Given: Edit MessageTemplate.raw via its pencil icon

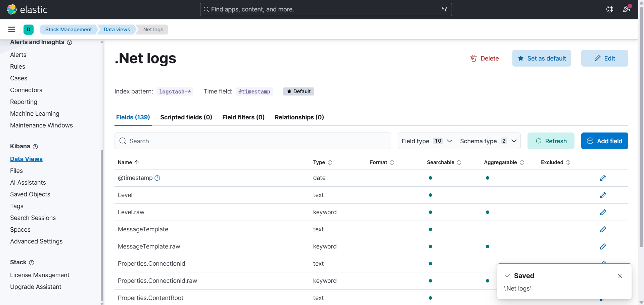Looking at the screenshot, I should [603, 246].
